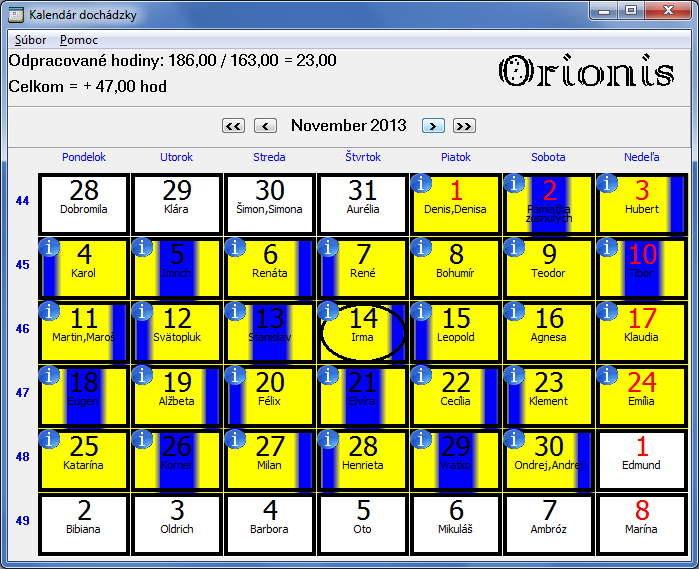Select December 4 Barbora day cell
Image resolution: width=699 pixels, height=569 pixels.
[270, 524]
